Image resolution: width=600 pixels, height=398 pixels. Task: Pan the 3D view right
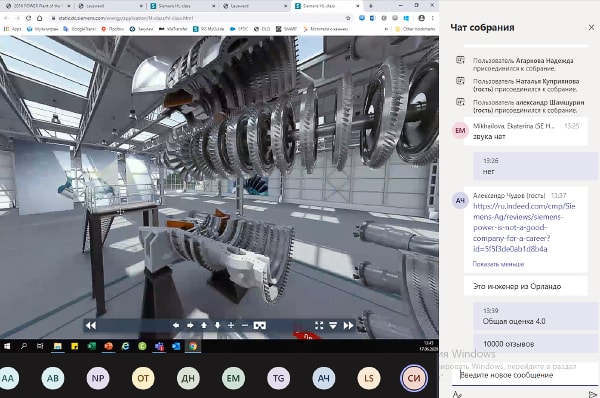190,325
